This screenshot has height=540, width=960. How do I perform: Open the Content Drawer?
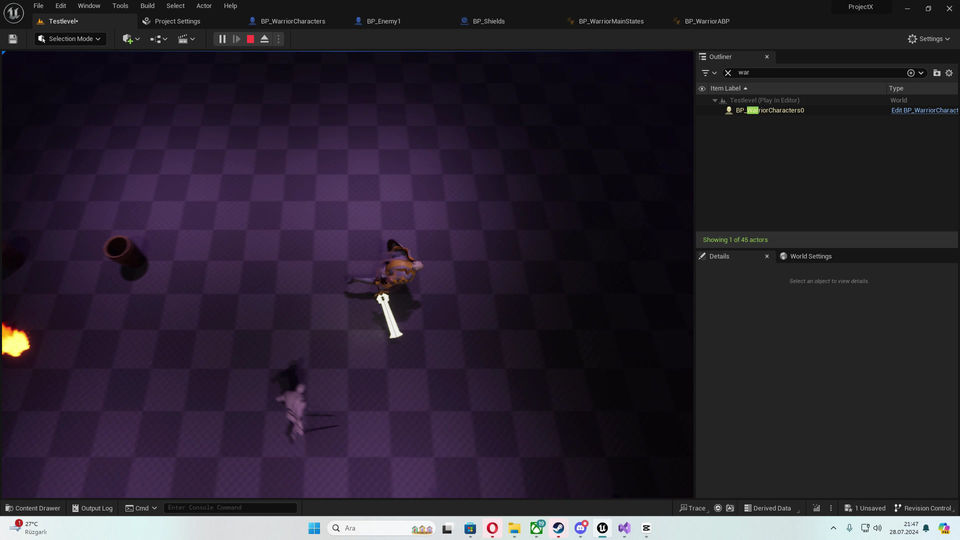[32, 508]
